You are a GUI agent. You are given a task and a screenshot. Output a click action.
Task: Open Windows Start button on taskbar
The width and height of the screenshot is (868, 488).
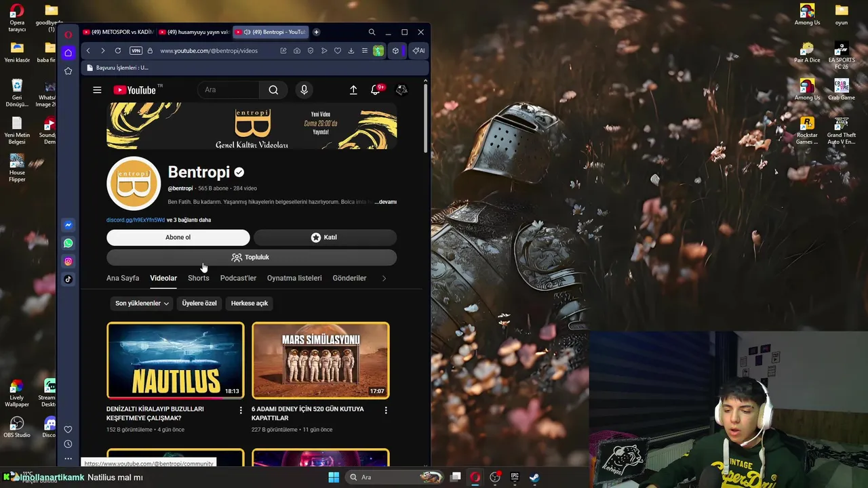tap(334, 477)
